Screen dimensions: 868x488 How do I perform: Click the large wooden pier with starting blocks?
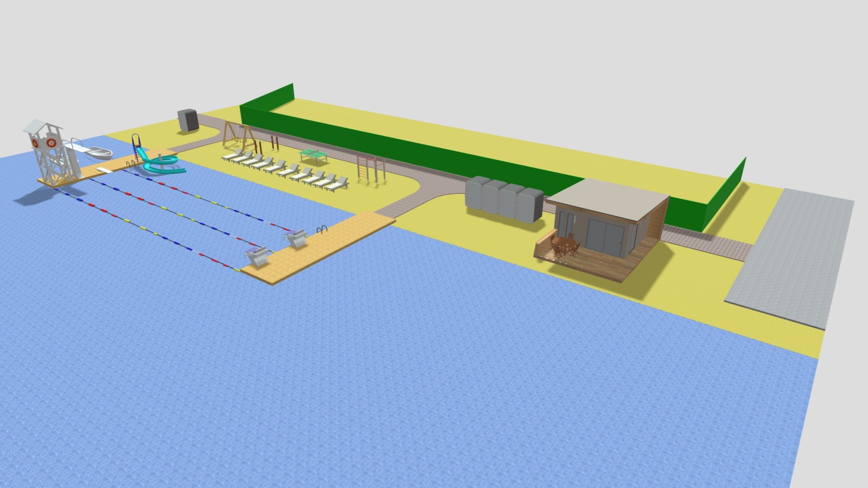pos(319,248)
